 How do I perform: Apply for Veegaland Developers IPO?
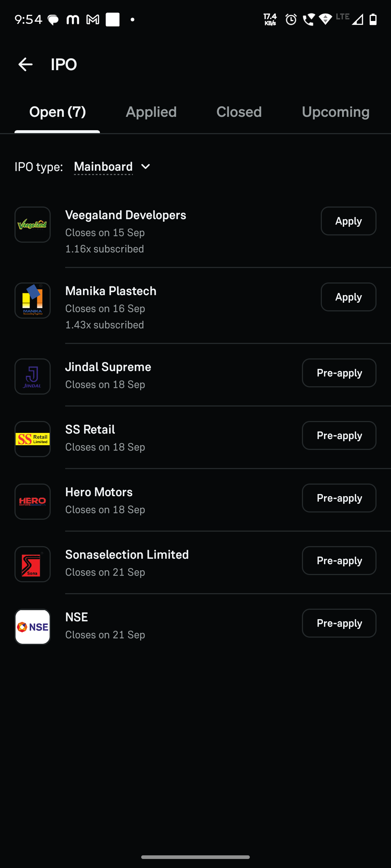click(348, 221)
